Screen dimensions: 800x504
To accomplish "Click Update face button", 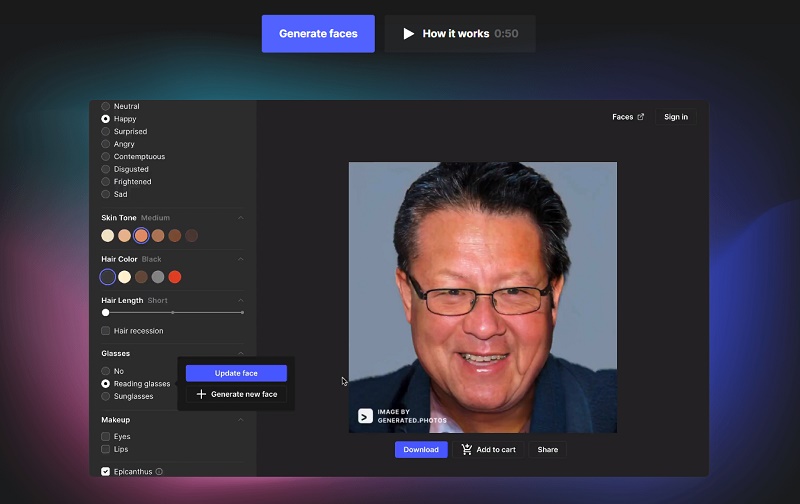I will click(236, 373).
